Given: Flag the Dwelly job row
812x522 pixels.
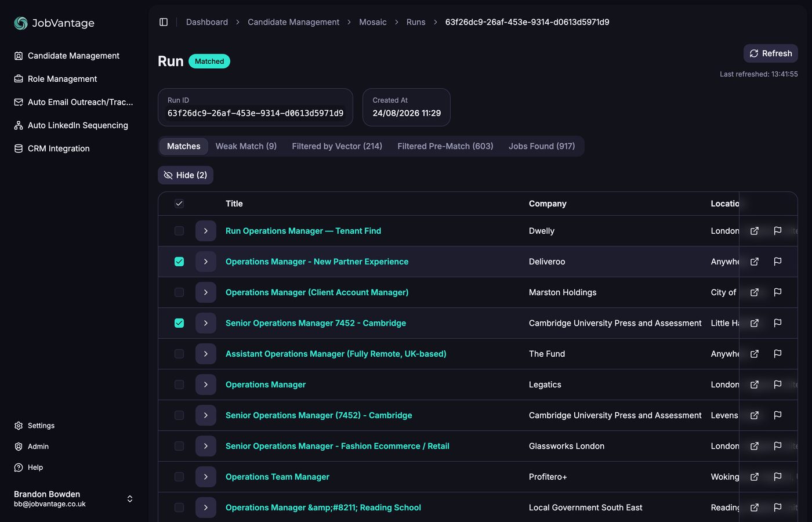Looking at the screenshot, I should [x=778, y=231].
